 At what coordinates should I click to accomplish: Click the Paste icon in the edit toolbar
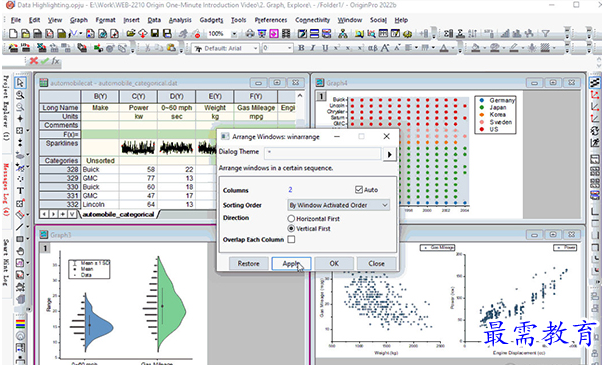click(171, 48)
